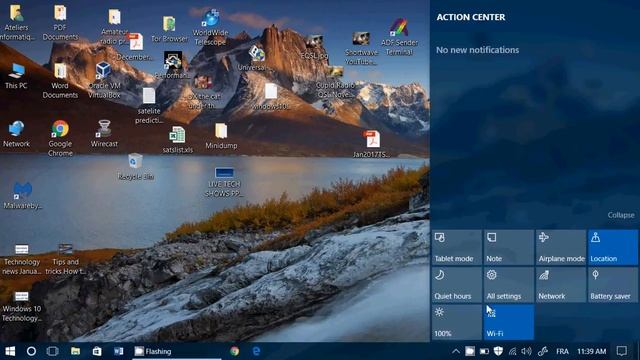Disable the Wi-Fi tile
The height and width of the screenshot is (360, 640).
pyautogui.click(x=509, y=322)
